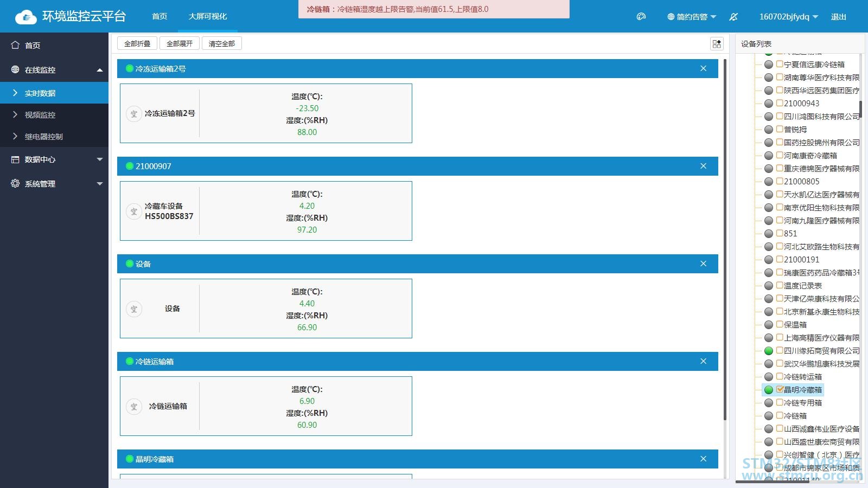Screen dimensions: 868x488
Task: Check the 冷链箱 checkbox in device list
Action: coord(780,415)
